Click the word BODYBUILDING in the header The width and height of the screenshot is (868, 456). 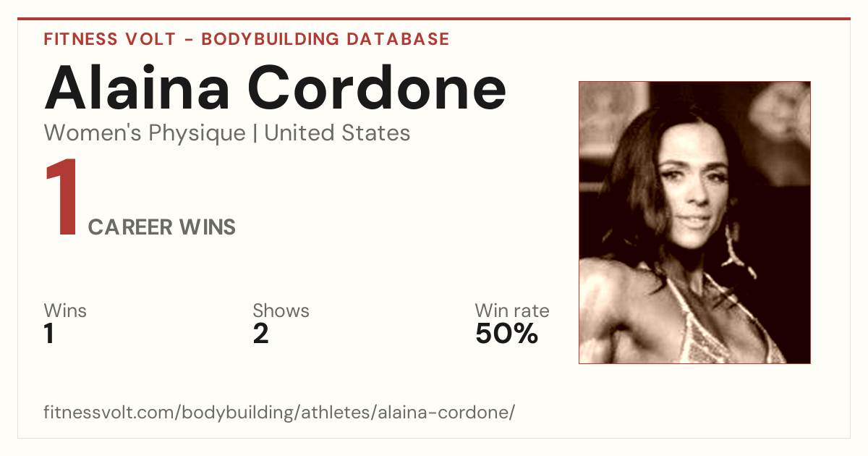(269, 39)
